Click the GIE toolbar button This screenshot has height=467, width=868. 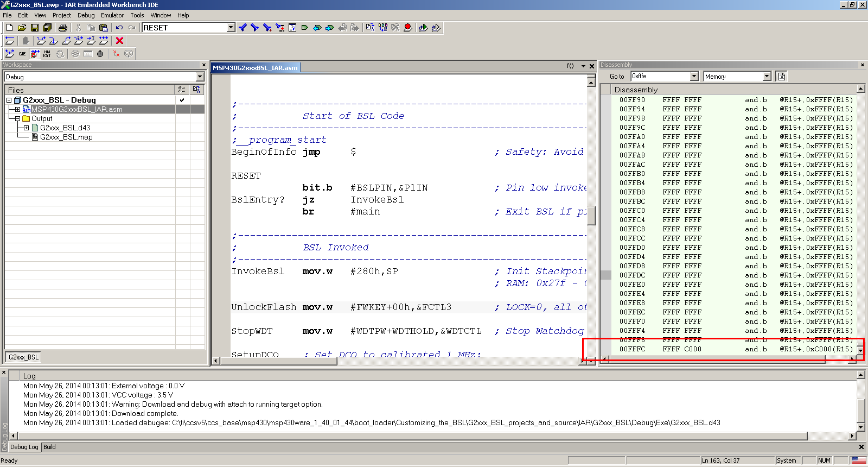tap(22, 54)
